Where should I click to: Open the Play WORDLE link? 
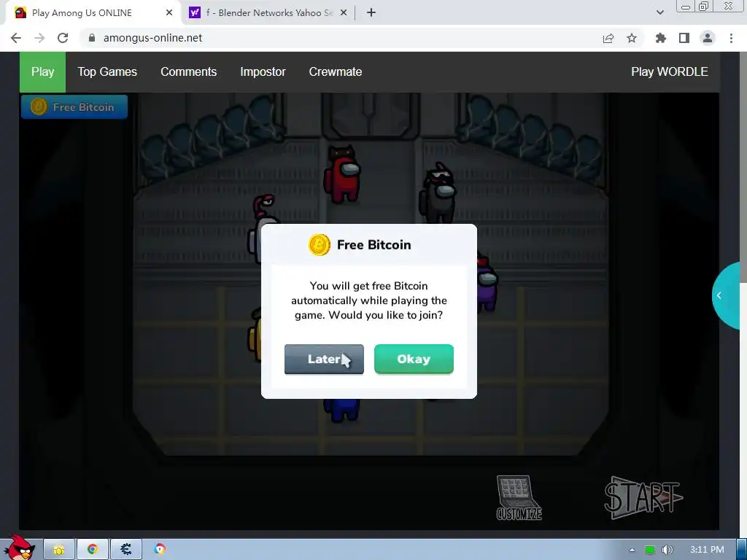670,72
